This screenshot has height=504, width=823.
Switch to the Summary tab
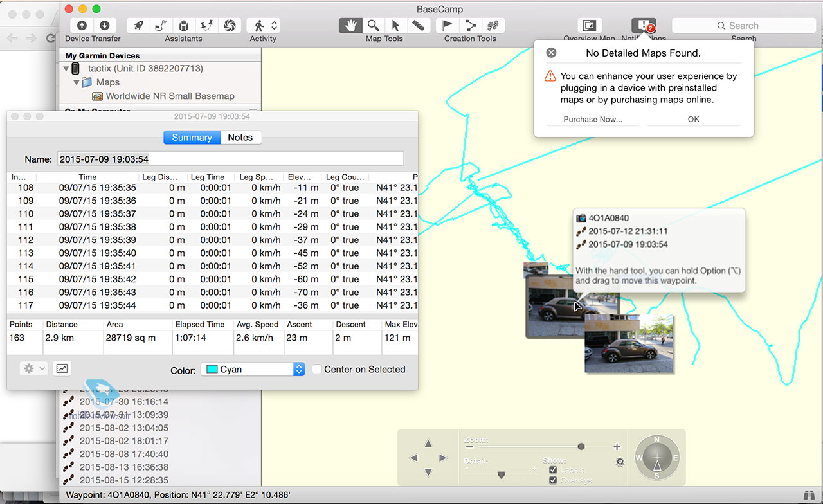[192, 138]
